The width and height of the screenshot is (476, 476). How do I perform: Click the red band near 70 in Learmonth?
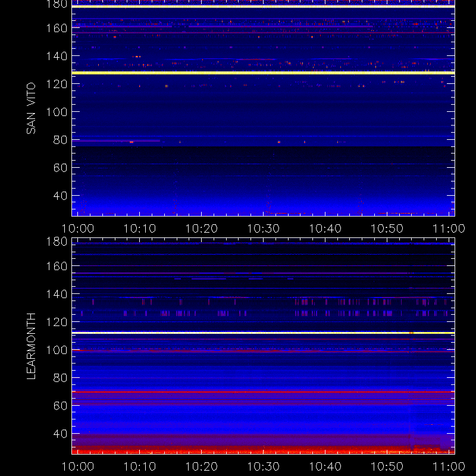point(263,392)
